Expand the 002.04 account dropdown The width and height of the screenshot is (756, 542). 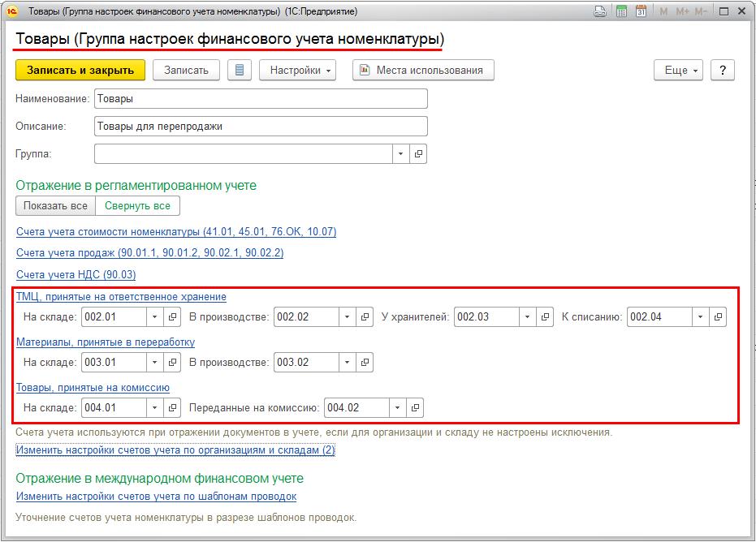(x=701, y=316)
